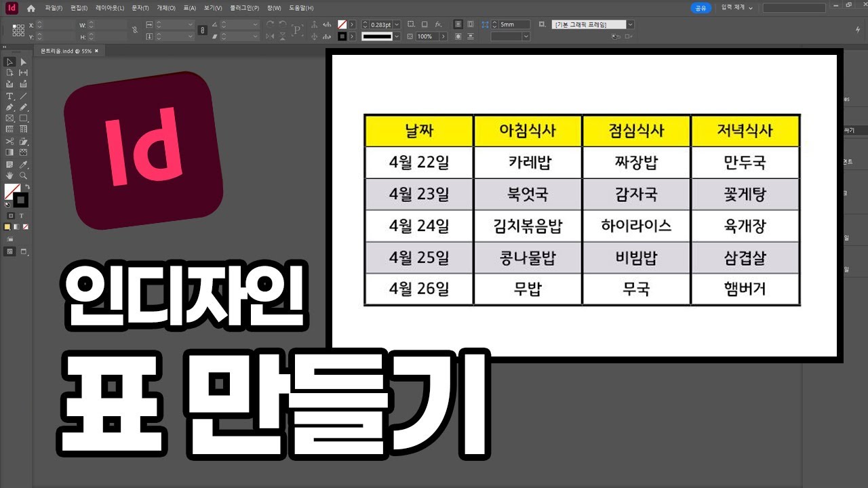
Task: Close the 몬트리올.indd document tab
Action: pos(96,51)
